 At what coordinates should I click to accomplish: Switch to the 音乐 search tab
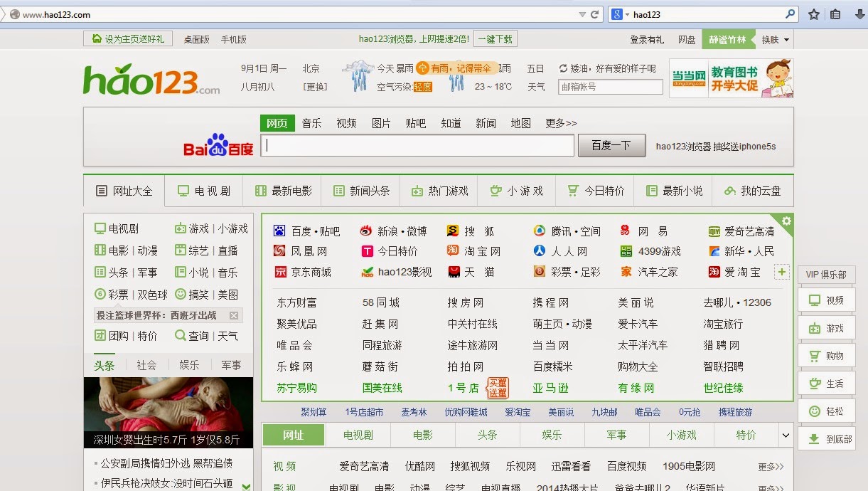point(311,122)
